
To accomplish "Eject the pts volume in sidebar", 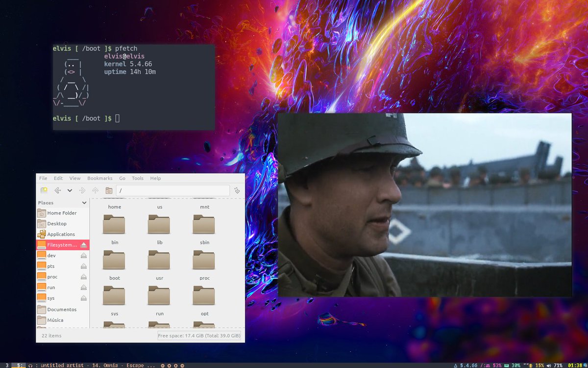I will 84,266.
